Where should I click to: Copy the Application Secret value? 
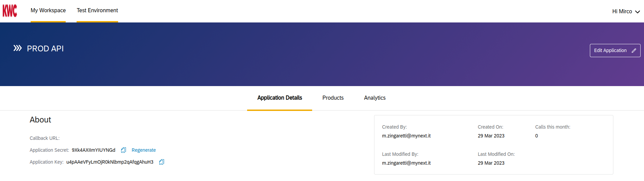[x=124, y=150]
